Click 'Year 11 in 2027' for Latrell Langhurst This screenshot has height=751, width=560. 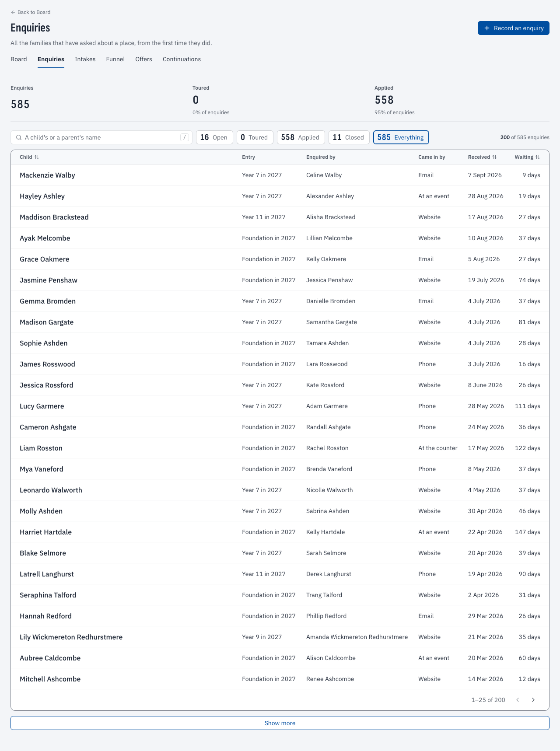point(264,574)
